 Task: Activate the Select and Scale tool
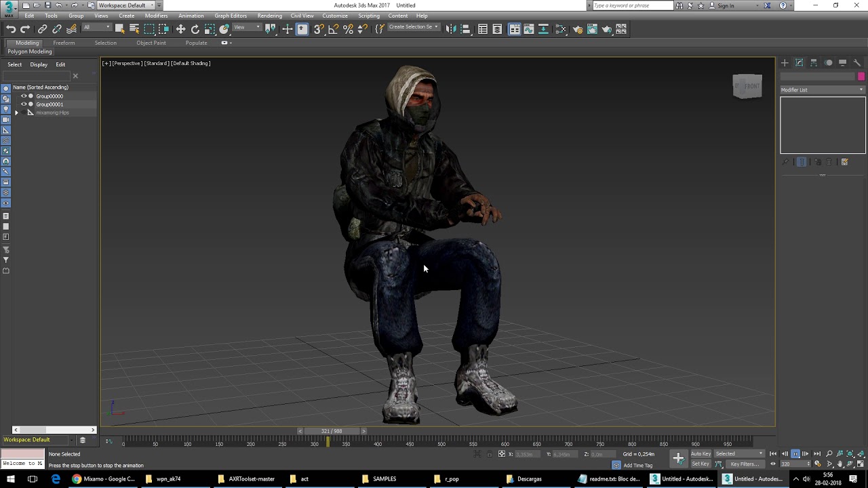(210, 29)
